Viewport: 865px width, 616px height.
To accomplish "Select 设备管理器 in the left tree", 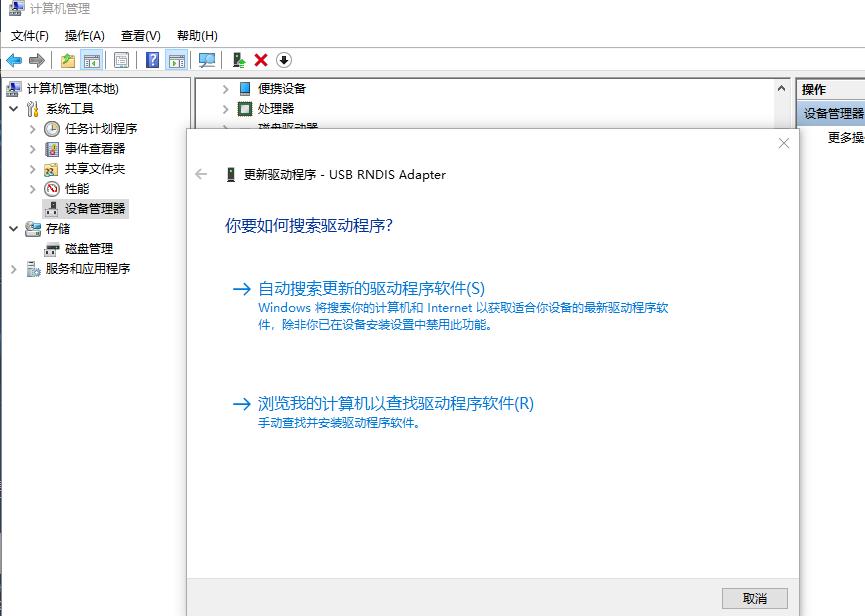I will [x=95, y=208].
